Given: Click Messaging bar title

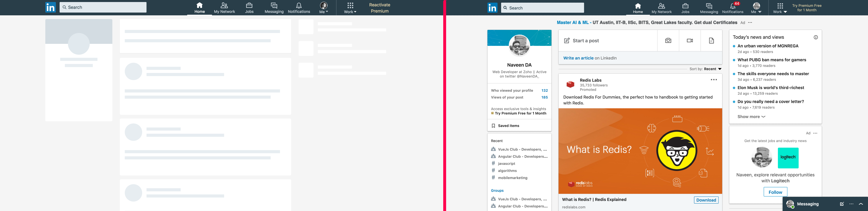Looking at the screenshot, I should (808, 204).
